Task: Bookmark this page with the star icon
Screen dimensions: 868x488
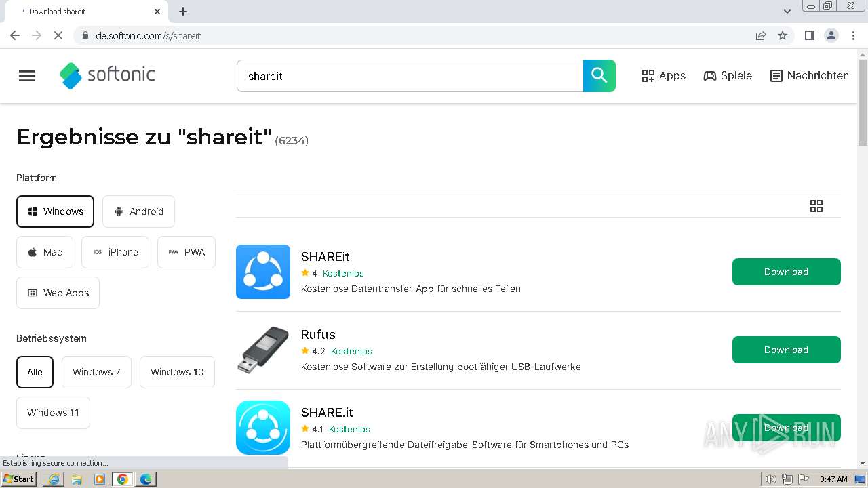Action: coord(783,35)
